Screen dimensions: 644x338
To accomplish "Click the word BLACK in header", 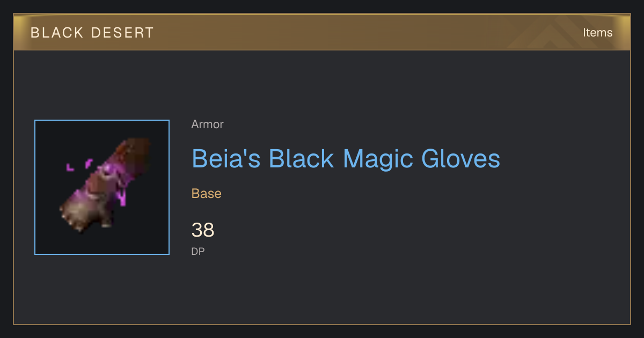I will point(57,33).
